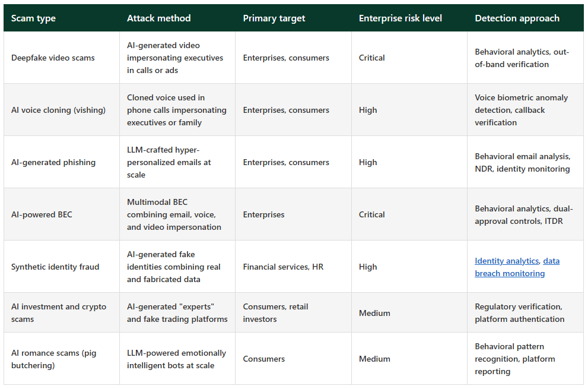
Task: Click the Consumers, retail investors cell
Action: tap(275, 313)
